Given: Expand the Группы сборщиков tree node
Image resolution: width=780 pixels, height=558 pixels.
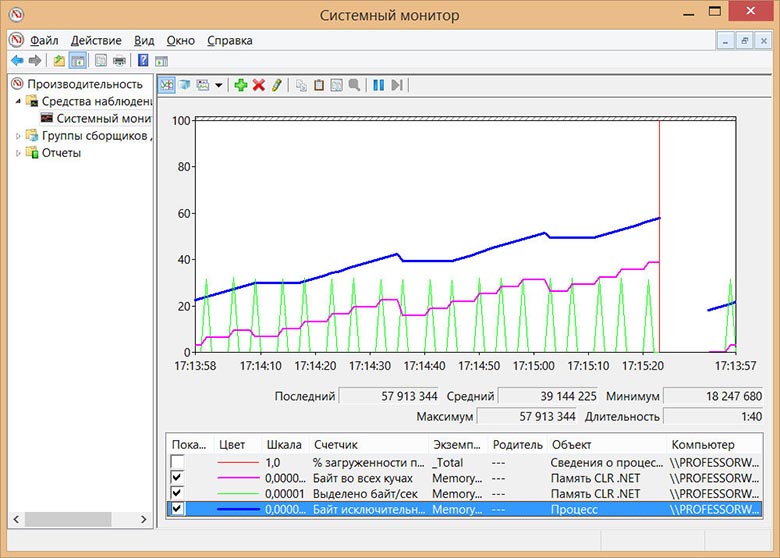Looking at the screenshot, I should coord(18,136).
